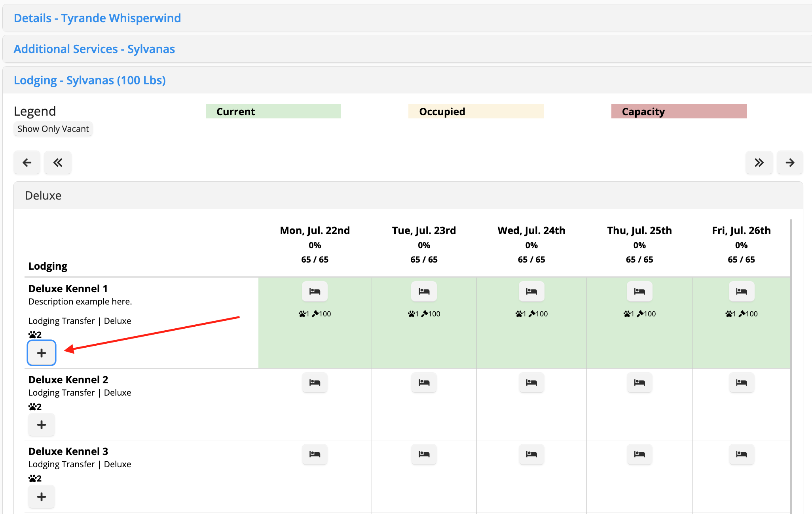Select bed icon for Deluxe Kennel 2 Wednesday
Screen dimensions: 812x514
531,383
